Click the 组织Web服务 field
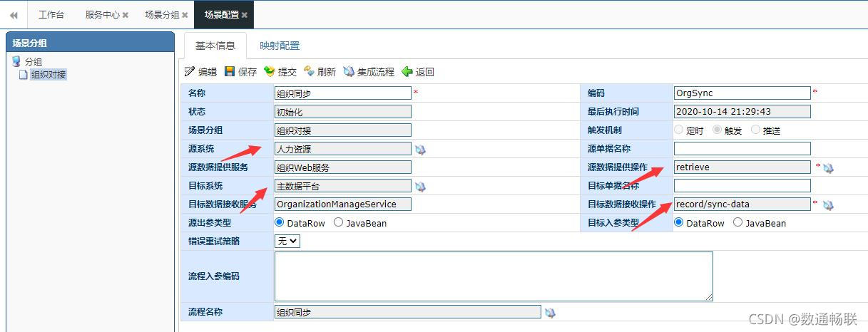Screen dimensions: 868x332 343,167
